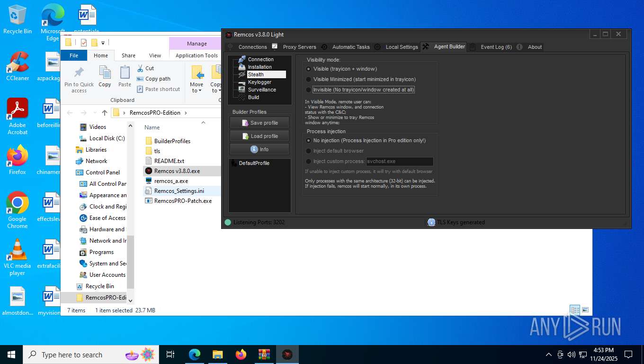Open Share tab in File Explorer ribbon

click(128, 55)
